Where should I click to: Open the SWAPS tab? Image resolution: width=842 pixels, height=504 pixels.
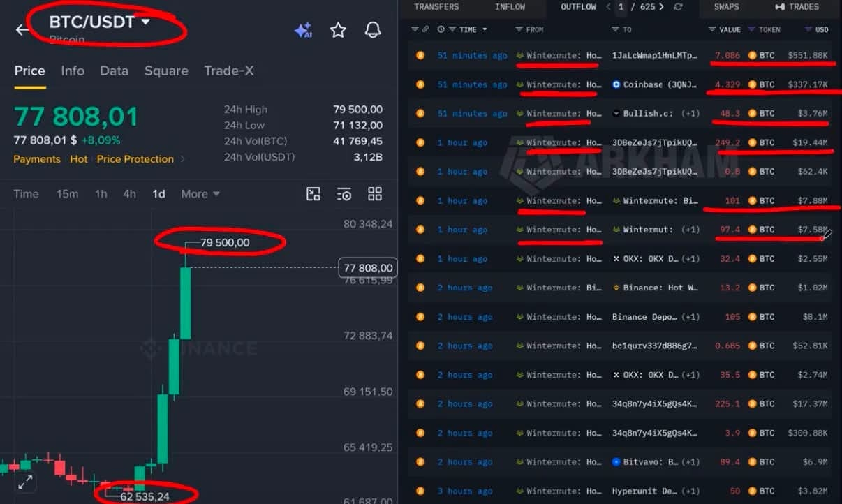click(x=727, y=7)
